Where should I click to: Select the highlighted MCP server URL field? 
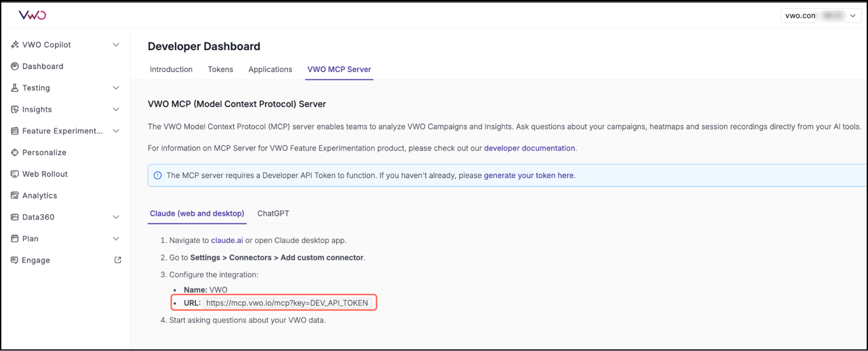pyautogui.click(x=287, y=302)
